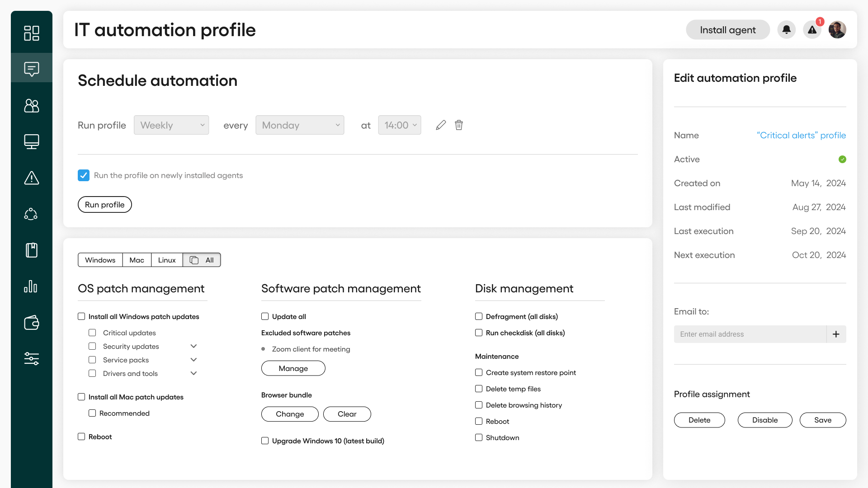Check Upgrade Windows 10 (latest build)
This screenshot has height=488, width=868.
click(265, 441)
